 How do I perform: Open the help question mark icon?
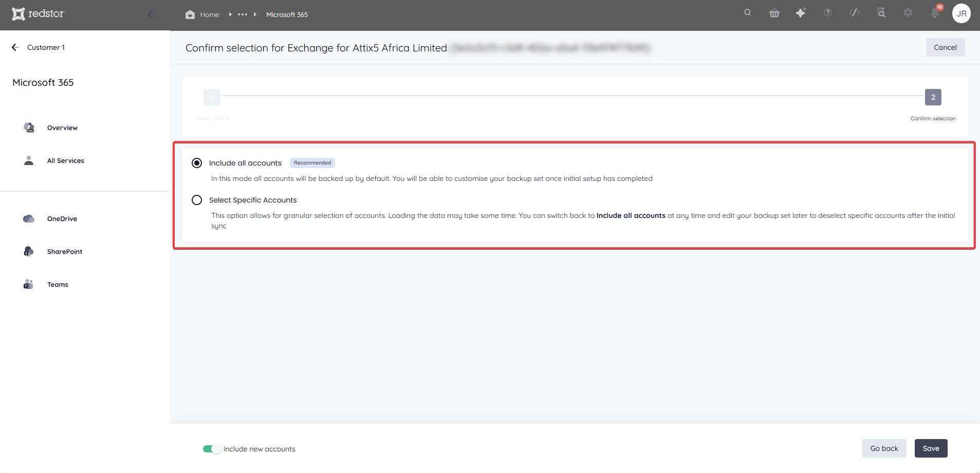[828, 13]
